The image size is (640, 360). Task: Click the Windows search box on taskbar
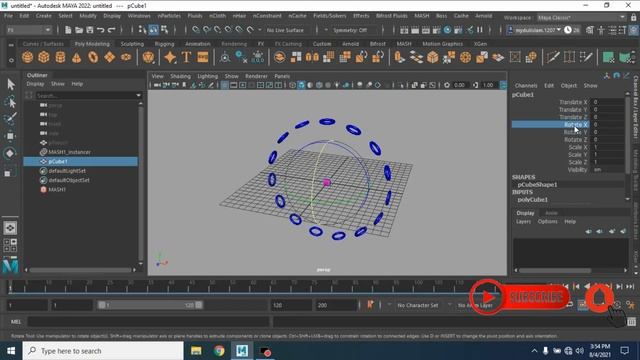coord(103,351)
